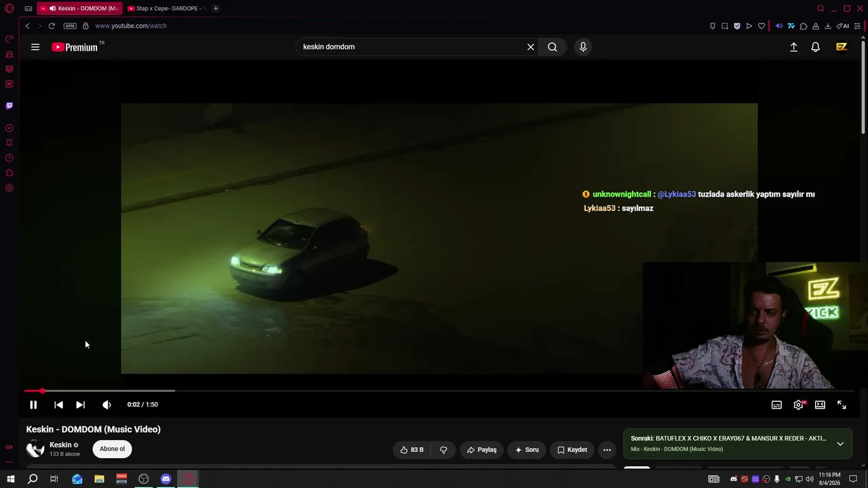This screenshot has height=488, width=868.
Task: Open a new browser tab
Action: point(216,8)
